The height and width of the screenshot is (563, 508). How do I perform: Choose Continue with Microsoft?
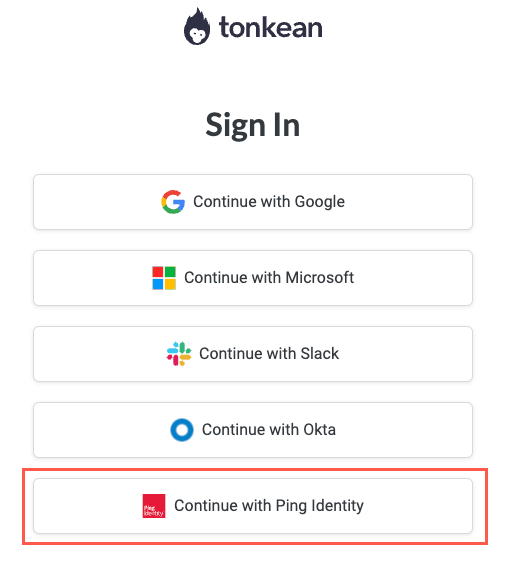253,278
